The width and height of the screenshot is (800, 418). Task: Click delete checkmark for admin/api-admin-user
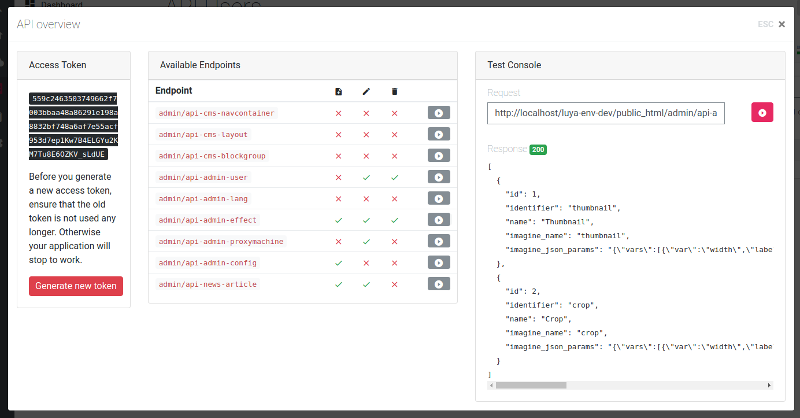point(394,178)
